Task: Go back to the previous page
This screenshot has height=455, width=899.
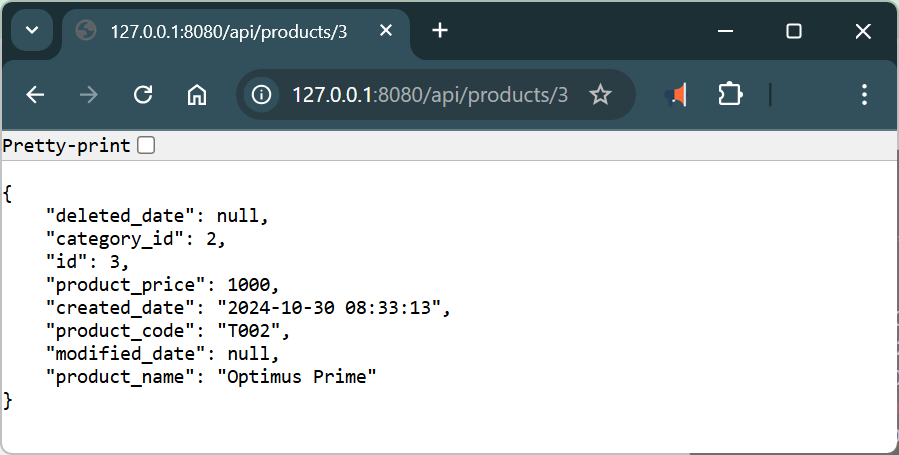Action: (x=36, y=95)
